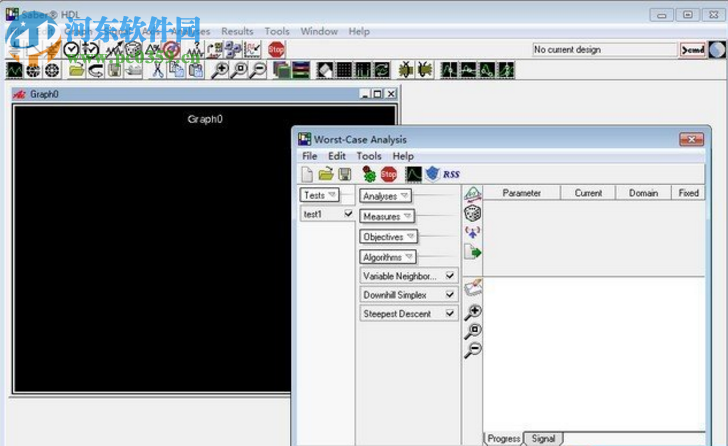Screen dimensions: 728x446
Task: Open the Edit menu in Worst-Case Analysis
Action: pos(337,156)
